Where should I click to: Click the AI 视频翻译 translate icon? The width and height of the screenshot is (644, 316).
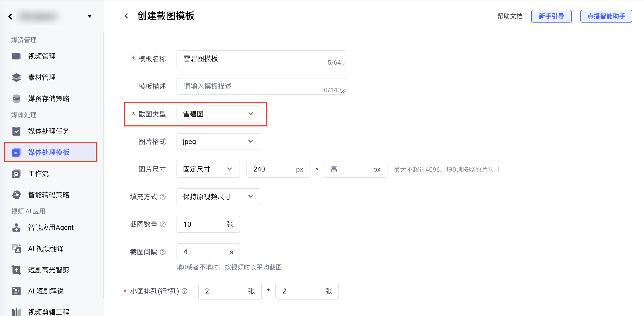[x=16, y=249]
